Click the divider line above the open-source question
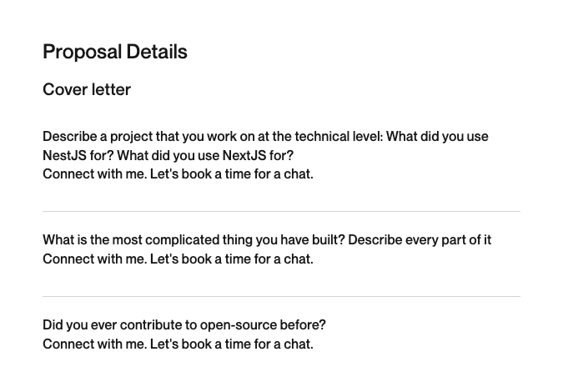 coord(282,297)
